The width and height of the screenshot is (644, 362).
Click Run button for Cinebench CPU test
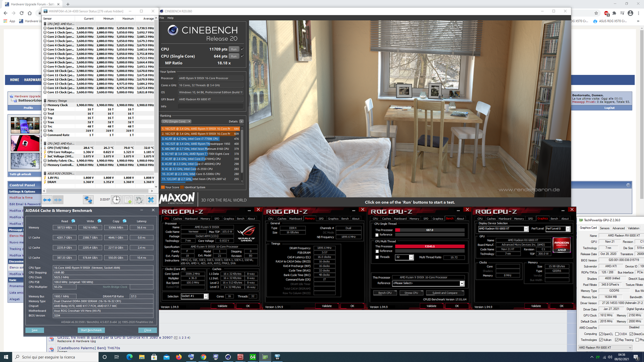(x=233, y=49)
